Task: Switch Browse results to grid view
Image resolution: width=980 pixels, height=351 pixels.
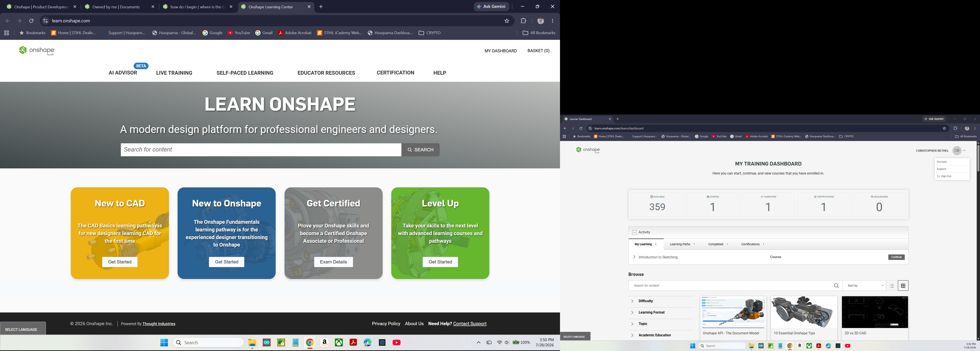Action: coord(903,286)
